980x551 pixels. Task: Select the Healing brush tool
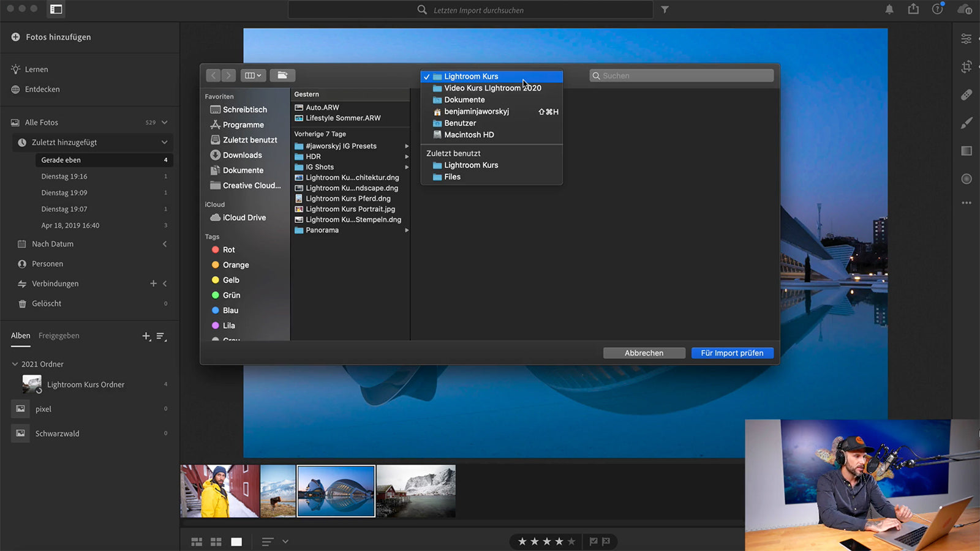pos(967,95)
